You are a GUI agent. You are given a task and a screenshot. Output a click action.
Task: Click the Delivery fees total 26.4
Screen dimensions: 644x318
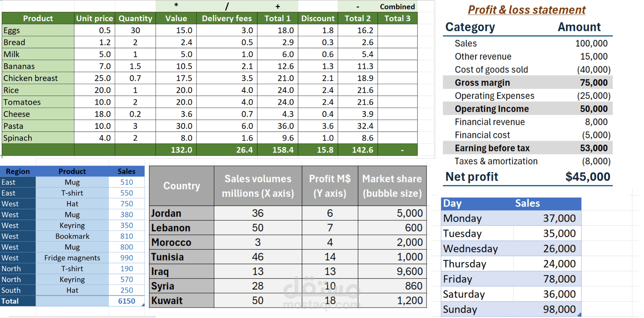227,150
